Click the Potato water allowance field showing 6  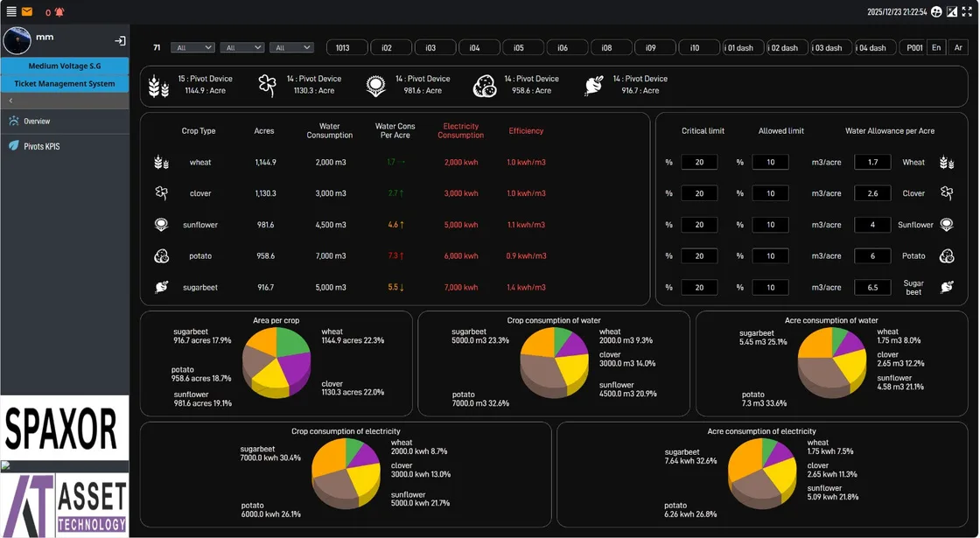click(x=872, y=256)
